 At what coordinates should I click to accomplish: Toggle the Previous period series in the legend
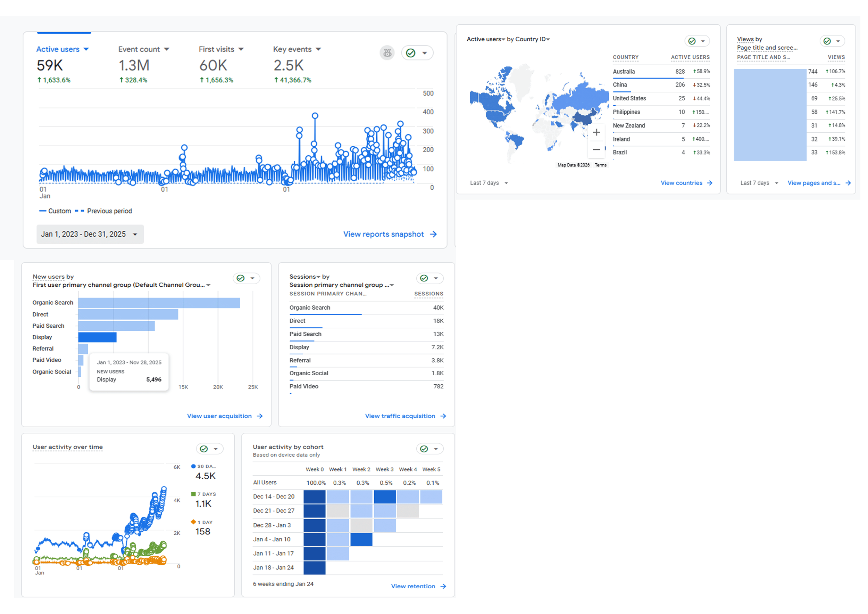pos(109,211)
